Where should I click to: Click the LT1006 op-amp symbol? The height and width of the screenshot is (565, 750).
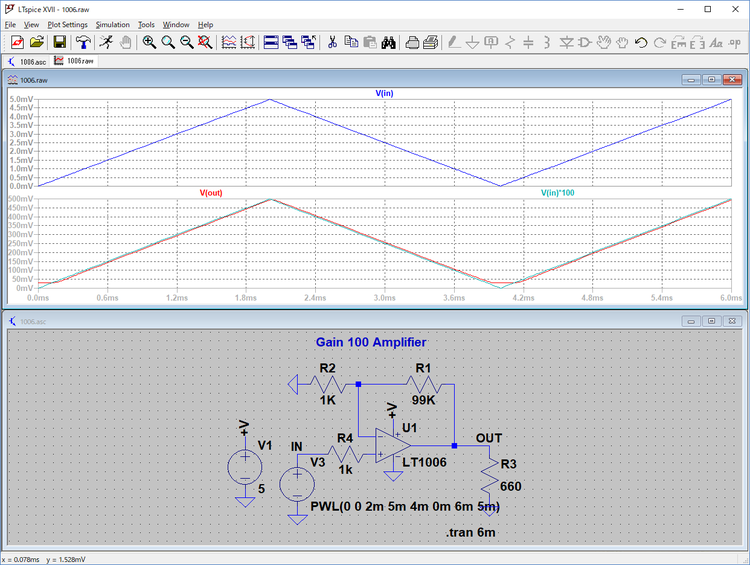pyautogui.click(x=390, y=446)
